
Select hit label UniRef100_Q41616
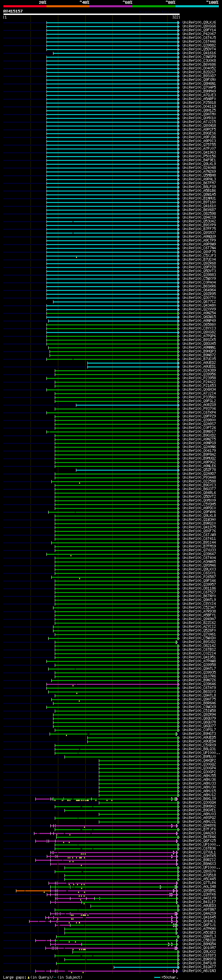click(199, 53)
